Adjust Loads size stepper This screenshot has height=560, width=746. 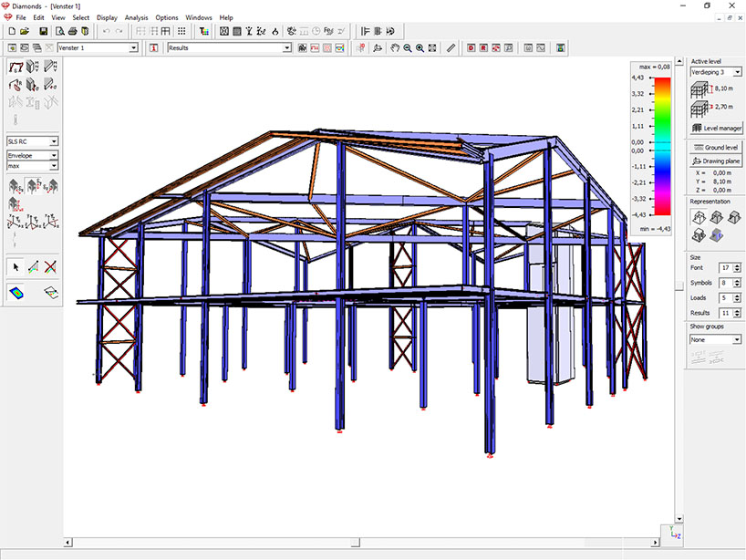point(737,298)
